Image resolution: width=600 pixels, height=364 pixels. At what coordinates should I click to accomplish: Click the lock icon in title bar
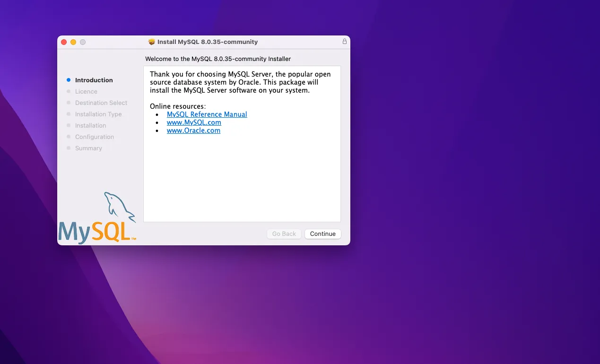point(345,42)
